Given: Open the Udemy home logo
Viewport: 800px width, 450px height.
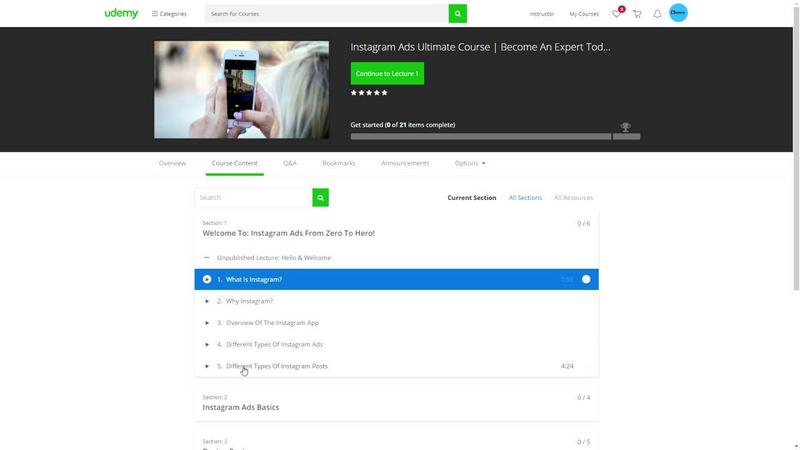Looking at the screenshot, I should tap(121, 13).
